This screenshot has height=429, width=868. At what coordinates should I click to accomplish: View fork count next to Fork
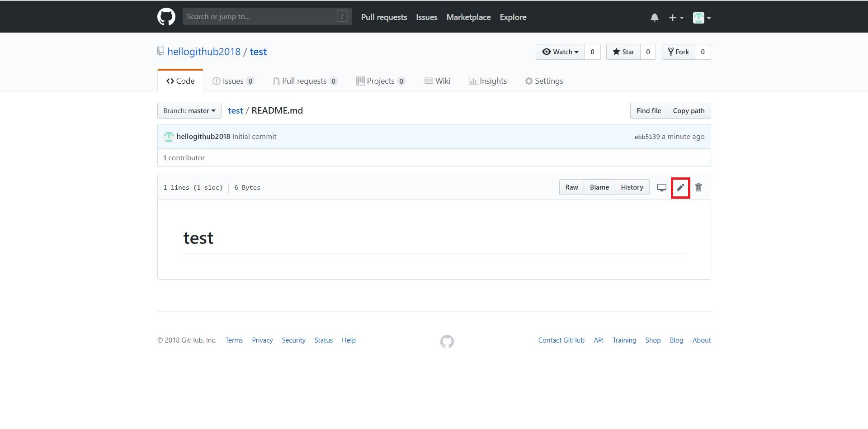703,52
